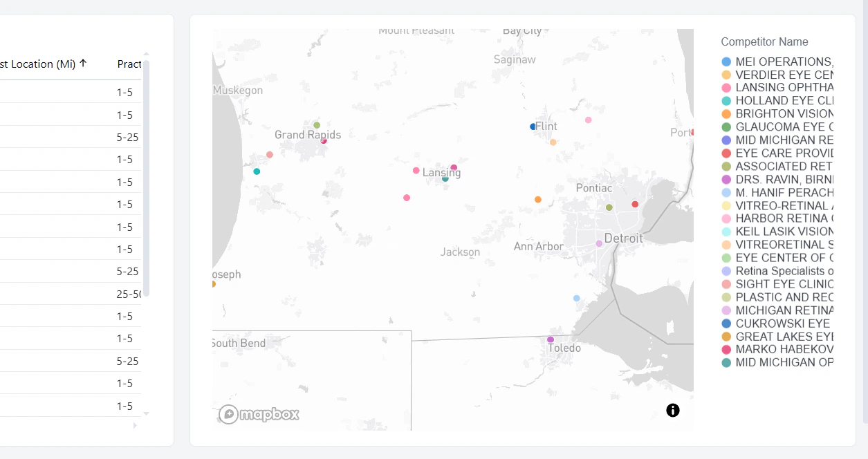Sort by Location (Mi) using the ascending arrow
The width and height of the screenshot is (868, 459).
click(83, 64)
